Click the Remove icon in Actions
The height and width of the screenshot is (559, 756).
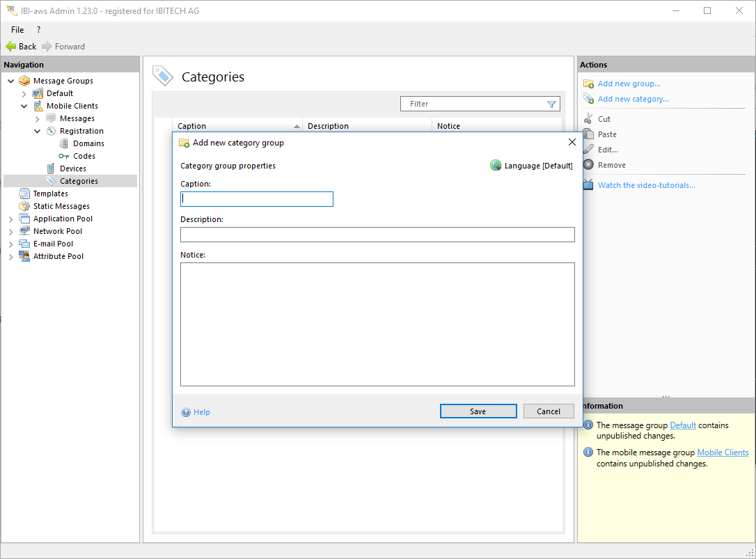click(588, 165)
